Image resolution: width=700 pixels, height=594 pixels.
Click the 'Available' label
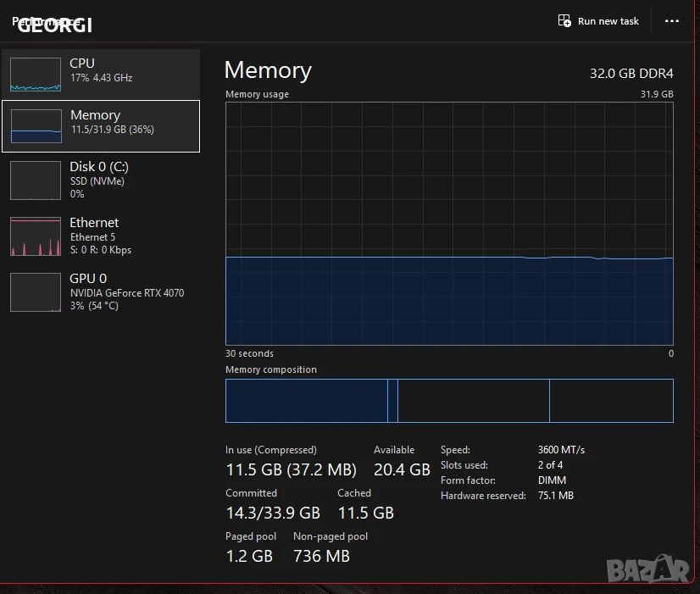394,450
